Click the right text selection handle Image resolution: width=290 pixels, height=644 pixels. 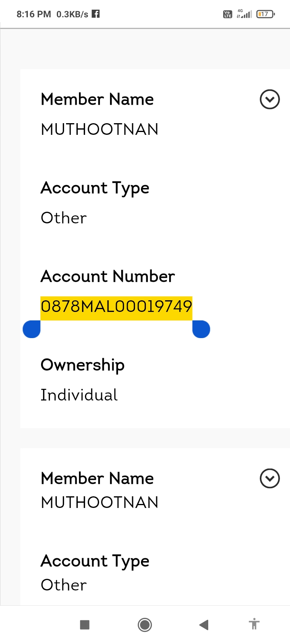[x=201, y=329]
